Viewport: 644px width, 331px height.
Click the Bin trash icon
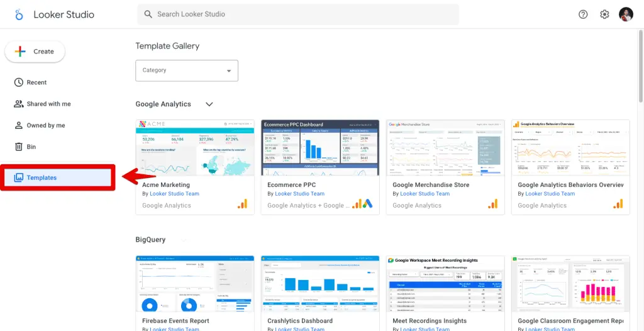(x=18, y=147)
